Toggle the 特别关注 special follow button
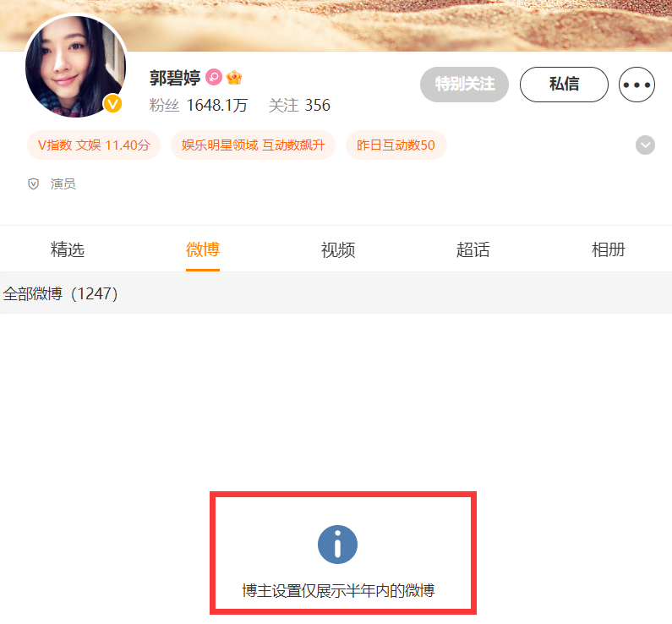The image size is (672, 624). point(465,85)
